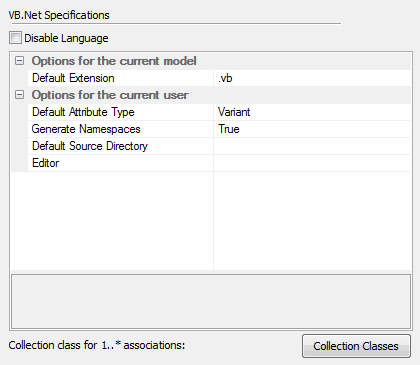Click the Options for the current user header

tap(110, 95)
